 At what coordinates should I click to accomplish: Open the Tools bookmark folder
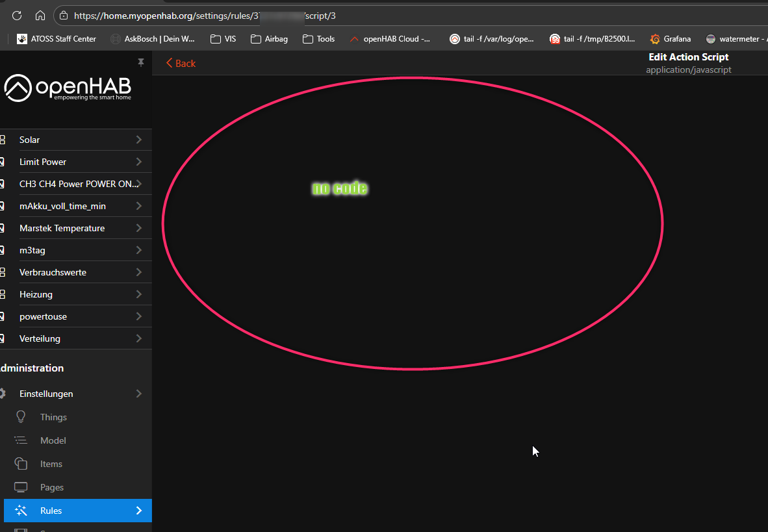click(318, 39)
